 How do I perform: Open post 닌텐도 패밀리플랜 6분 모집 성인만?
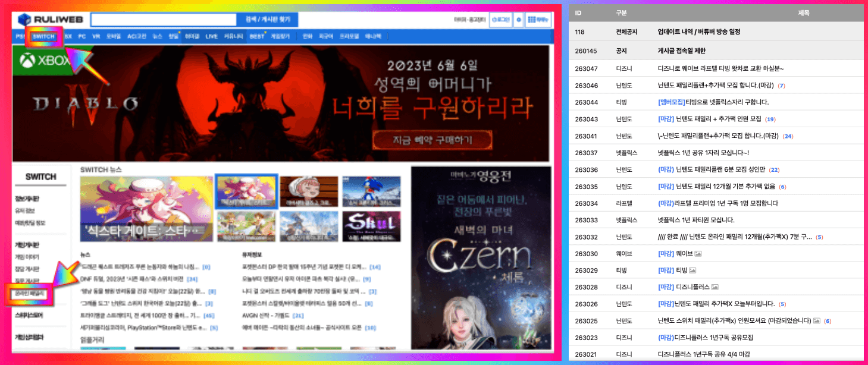[712, 169]
